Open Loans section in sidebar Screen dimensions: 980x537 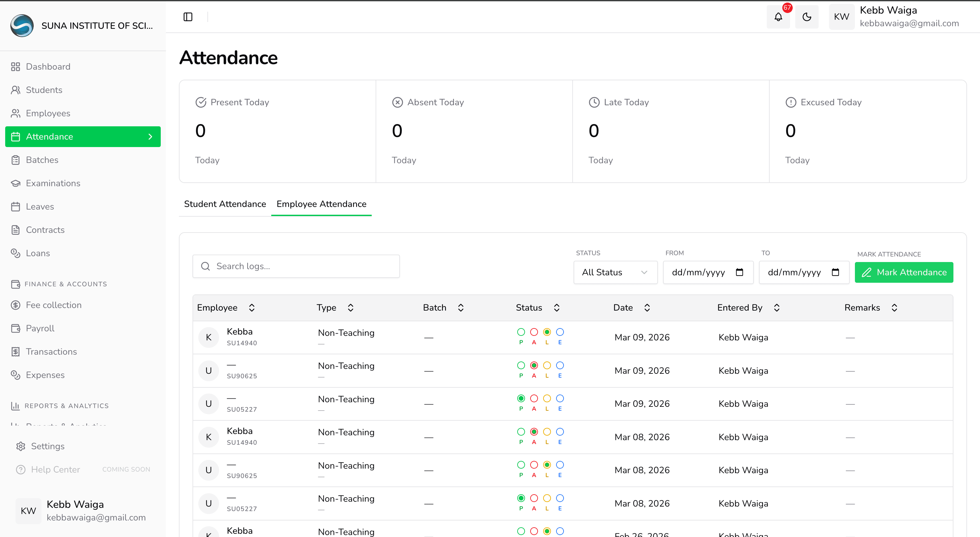(38, 253)
